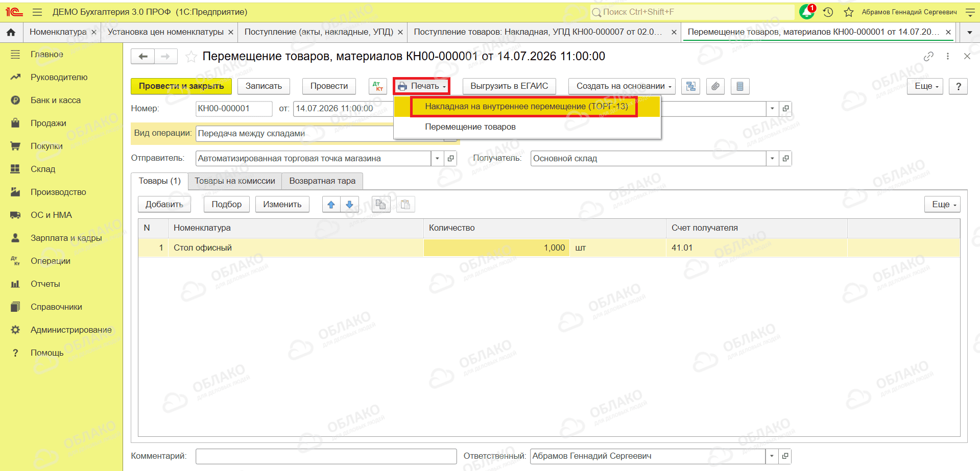Open Зарплата и кадры sidebar section

click(x=66, y=238)
